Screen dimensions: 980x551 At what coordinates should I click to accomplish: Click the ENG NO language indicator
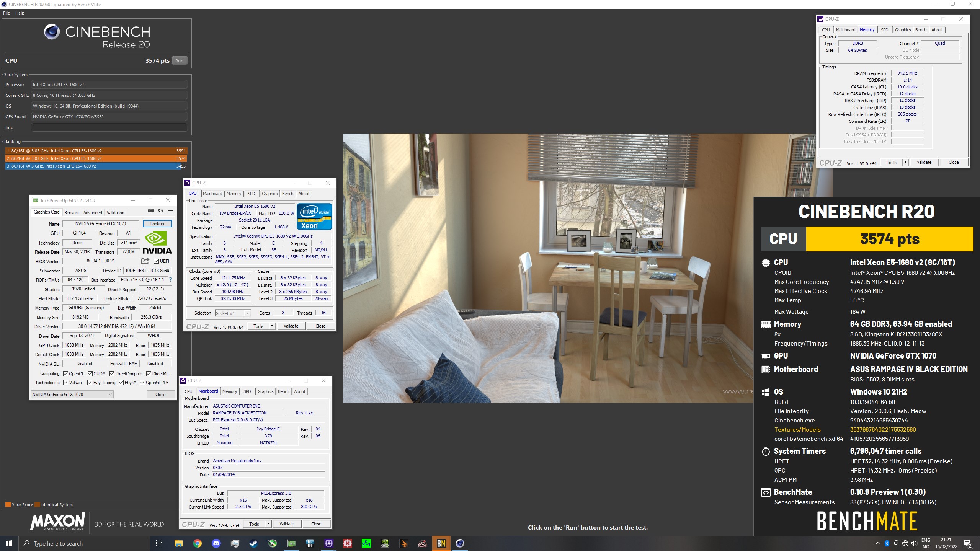(926, 543)
